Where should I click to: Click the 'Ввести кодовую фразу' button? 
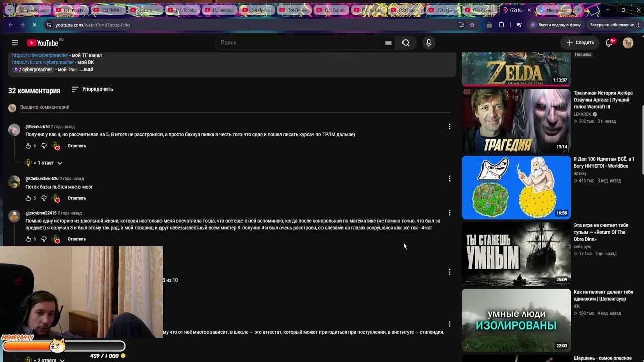pyautogui.click(x=555, y=25)
